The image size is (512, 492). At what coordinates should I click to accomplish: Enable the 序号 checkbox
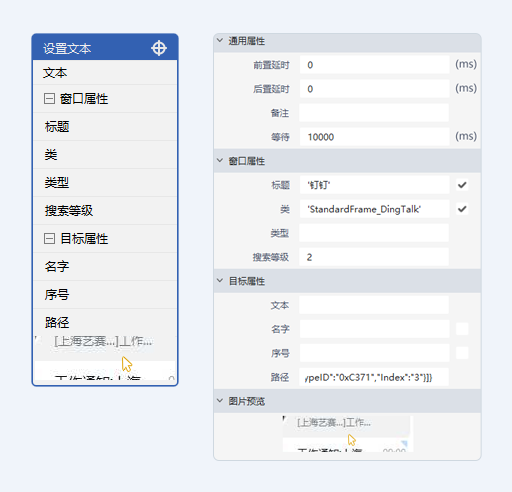pyautogui.click(x=462, y=353)
